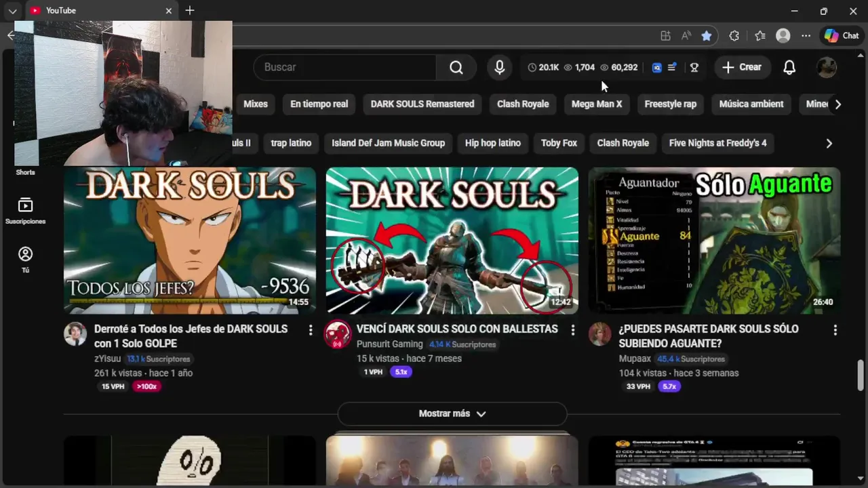
Task: Open the notifications bell
Action: click(789, 67)
